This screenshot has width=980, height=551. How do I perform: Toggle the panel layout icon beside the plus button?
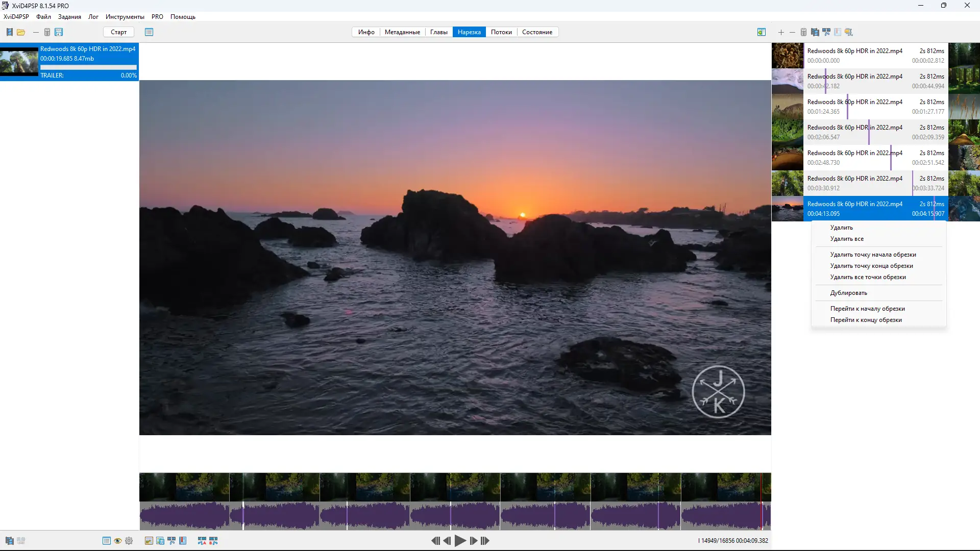click(x=762, y=32)
